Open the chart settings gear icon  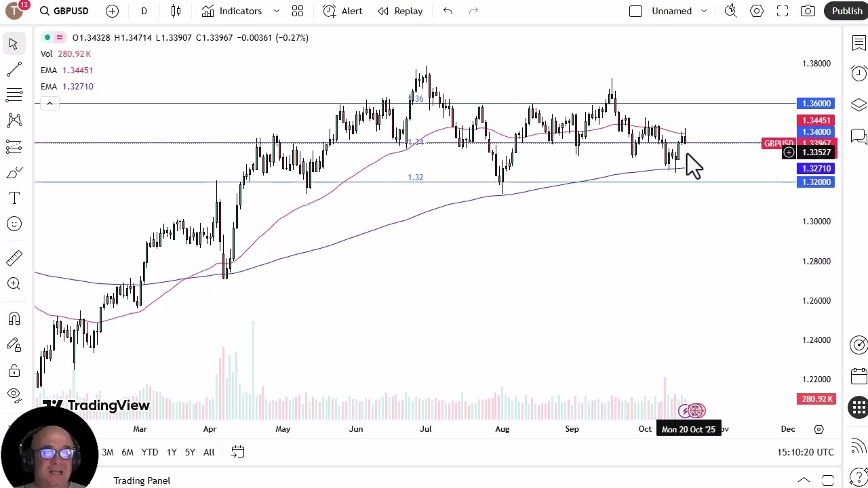[x=757, y=11]
